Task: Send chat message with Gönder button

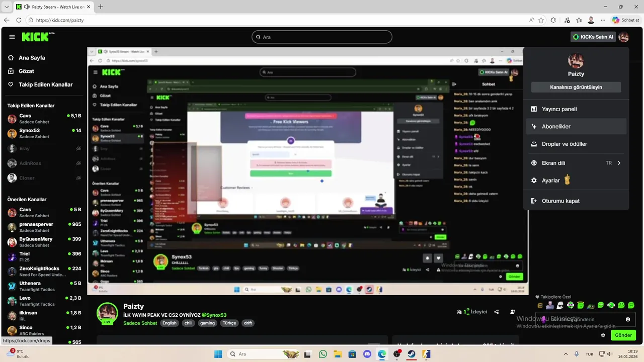Action: click(x=623, y=335)
